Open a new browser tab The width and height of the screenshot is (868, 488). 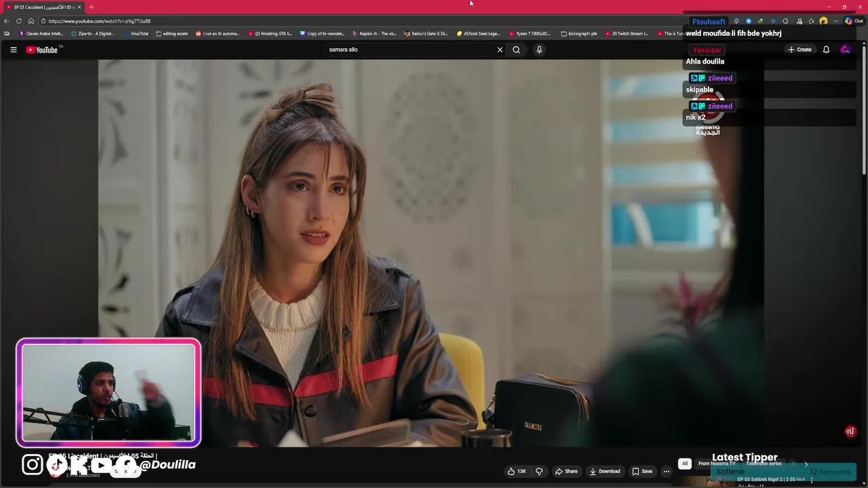click(x=91, y=7)
